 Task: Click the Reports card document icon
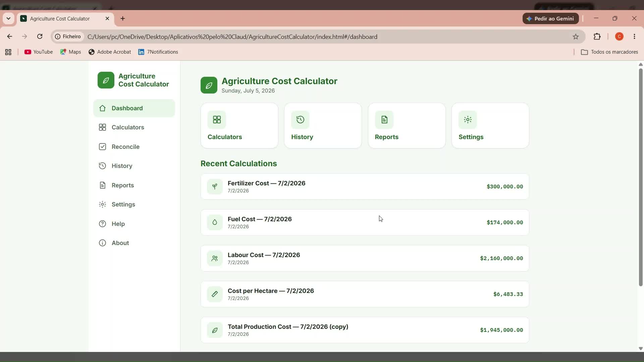coord(384,120)
